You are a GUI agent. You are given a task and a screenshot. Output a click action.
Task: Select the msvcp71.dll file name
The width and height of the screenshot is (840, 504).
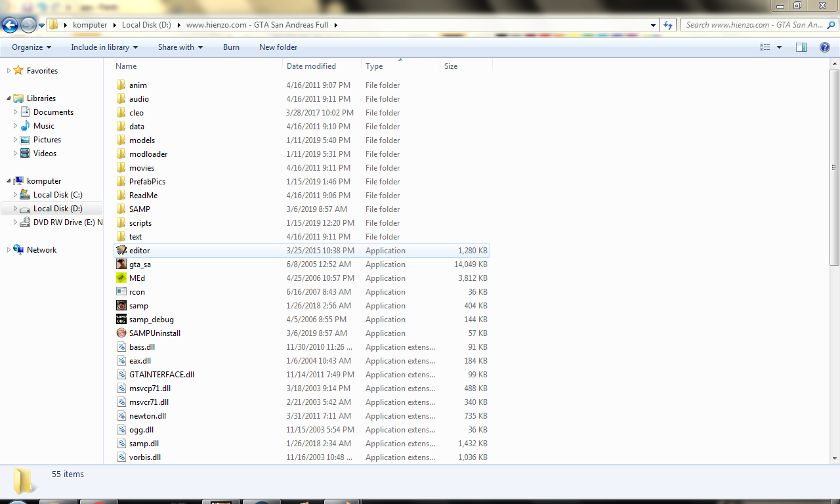pos(150,388)
